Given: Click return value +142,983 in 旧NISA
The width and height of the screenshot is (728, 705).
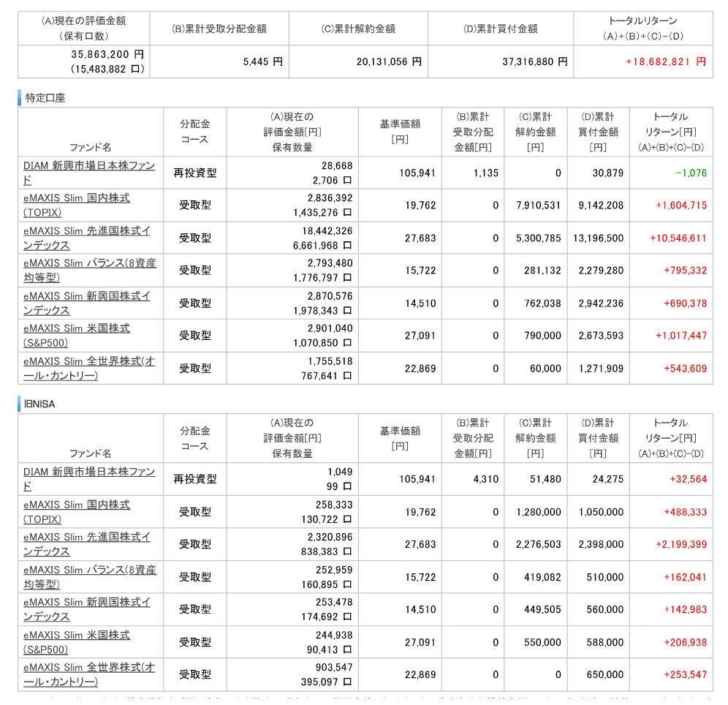Looking at the screenshot, I should (686, 609).
